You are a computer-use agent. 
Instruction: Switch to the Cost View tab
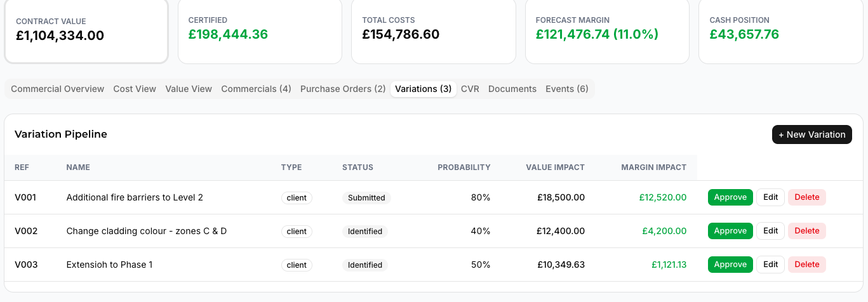(x=135, y=89)
